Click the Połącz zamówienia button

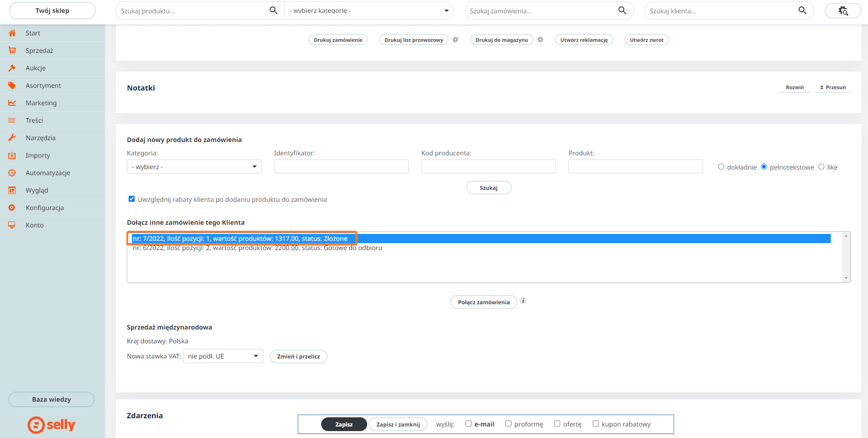click(483, 302)
